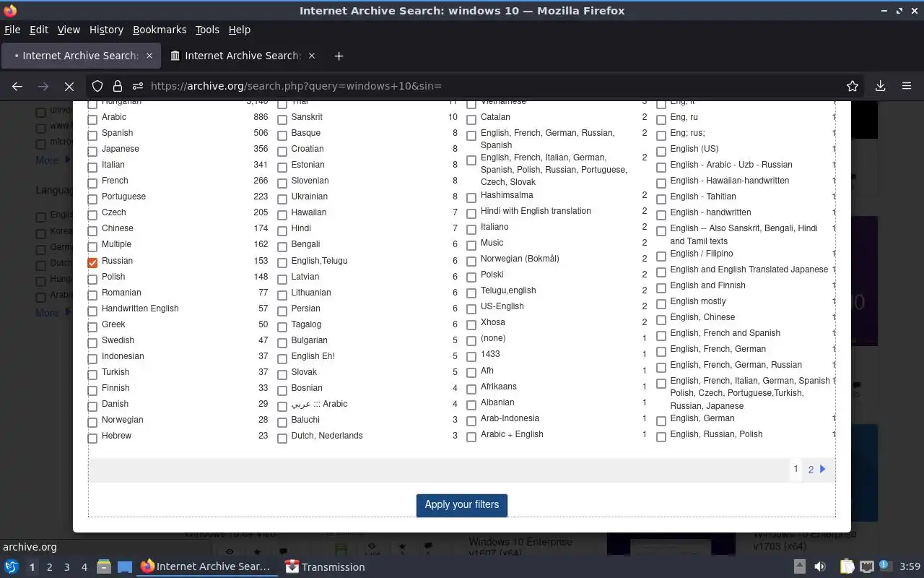The height and width of the screenshot is (578, 924).
Task: View site security padlock info
Action: (x=118, y=86)
